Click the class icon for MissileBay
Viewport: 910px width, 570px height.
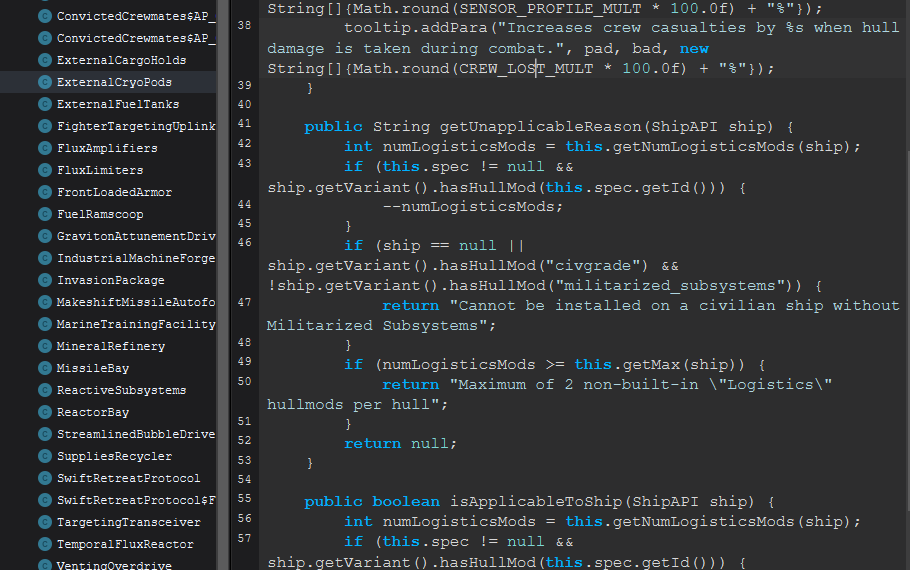(45, 368)
